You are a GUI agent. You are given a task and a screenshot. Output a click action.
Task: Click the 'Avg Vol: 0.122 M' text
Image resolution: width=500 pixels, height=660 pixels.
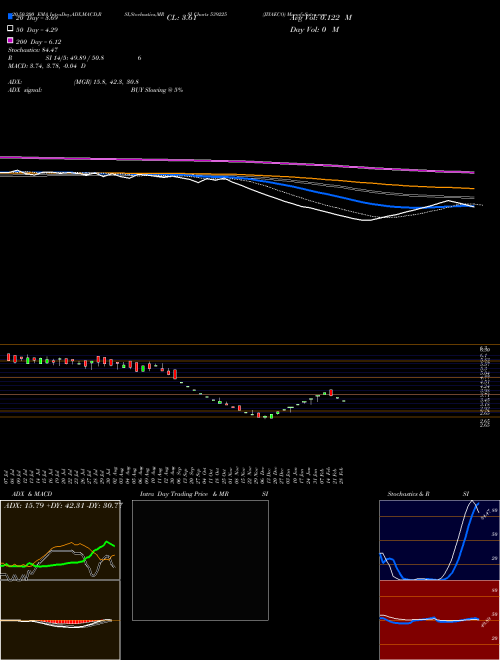tap(321, 18)
